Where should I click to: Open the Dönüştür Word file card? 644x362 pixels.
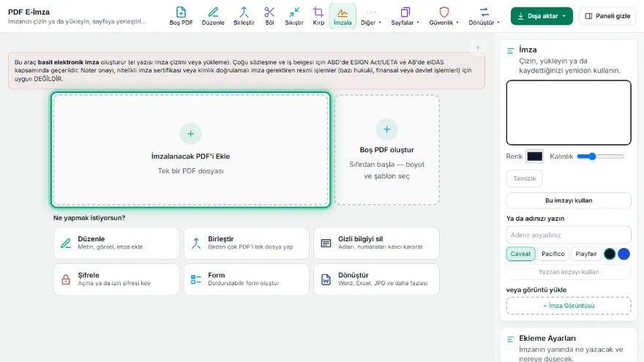pos(377,279)
